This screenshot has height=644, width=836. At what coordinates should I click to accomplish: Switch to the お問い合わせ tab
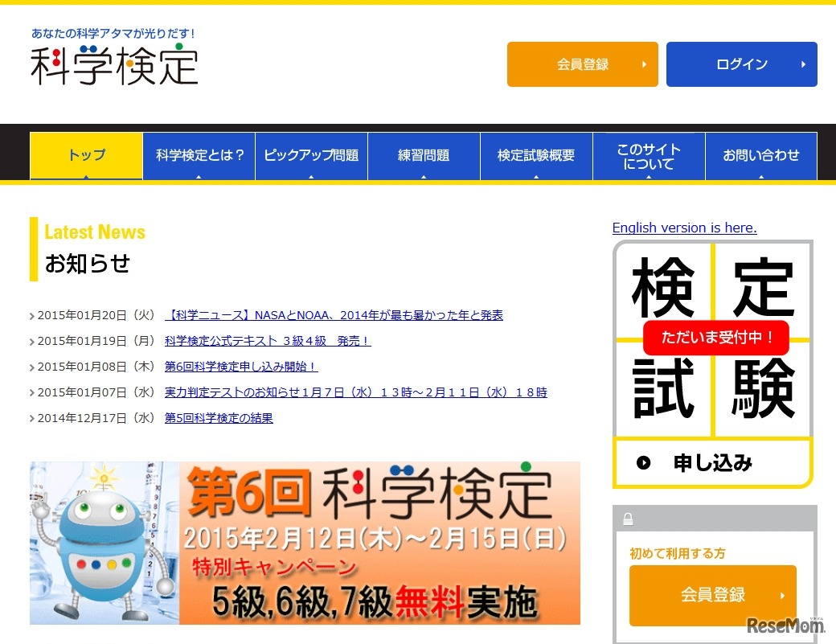pyautogui.click(x=761, y=156)
